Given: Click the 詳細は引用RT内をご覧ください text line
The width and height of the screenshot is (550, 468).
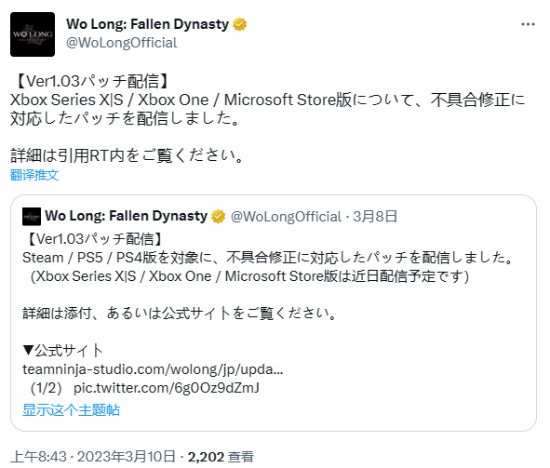Looking at the screenshot, I should (x=127, y=155).
